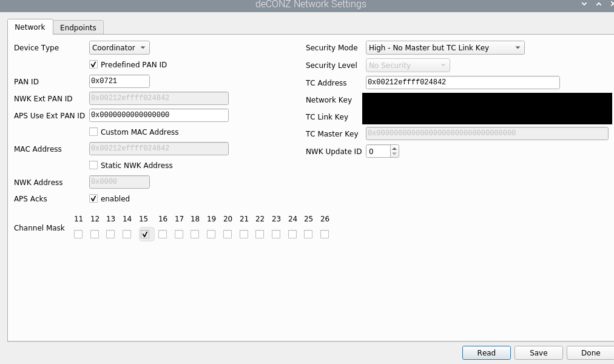Switch to the Endpoints tab
614x364 pixels.
click(78, 27)
